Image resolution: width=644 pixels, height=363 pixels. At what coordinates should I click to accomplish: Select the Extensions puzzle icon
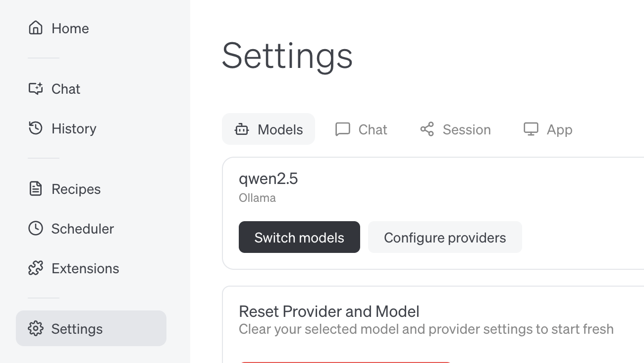pyautogui.click(x=35, y=268)
